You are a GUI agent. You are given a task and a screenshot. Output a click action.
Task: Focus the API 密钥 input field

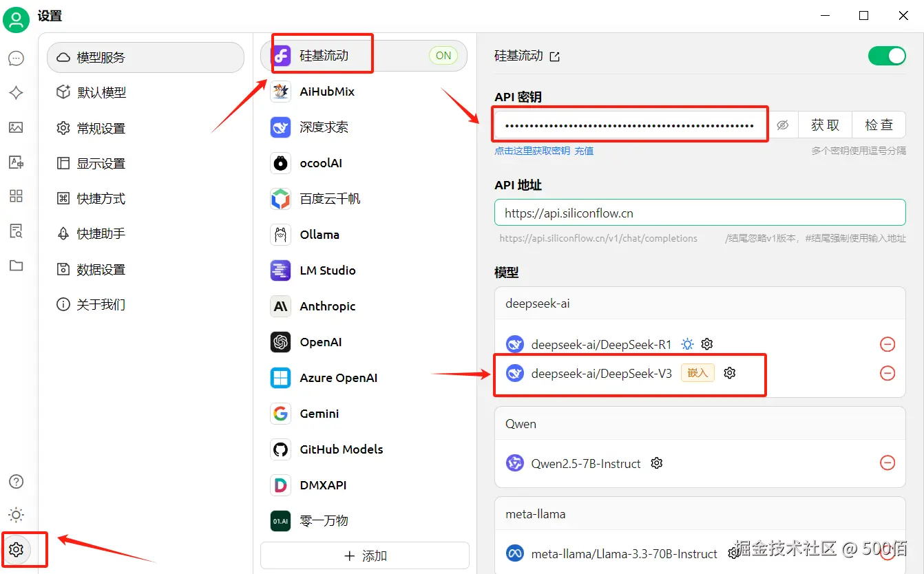(x=631, y=125)
